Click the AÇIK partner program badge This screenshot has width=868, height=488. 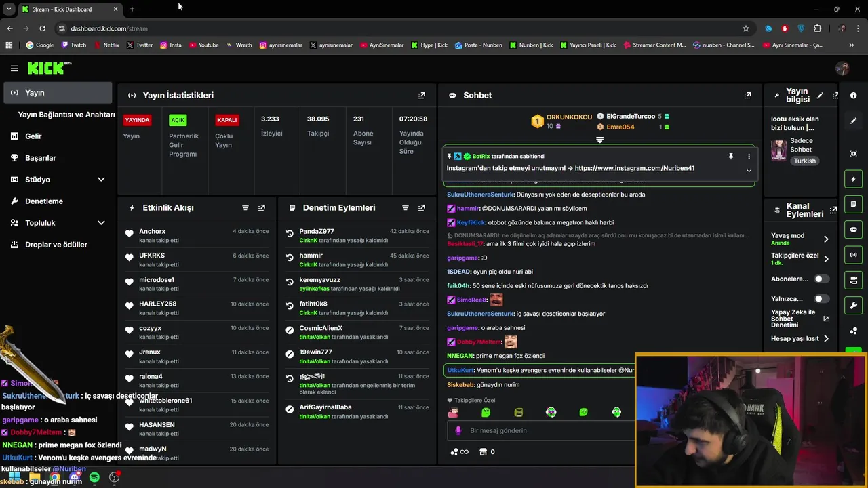[178, 120]
